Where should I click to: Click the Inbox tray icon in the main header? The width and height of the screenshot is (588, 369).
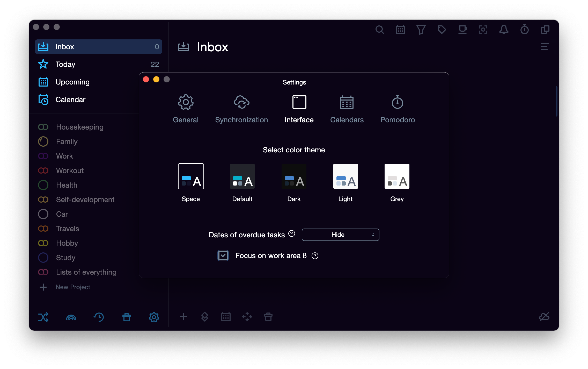(x=183, y=47)
